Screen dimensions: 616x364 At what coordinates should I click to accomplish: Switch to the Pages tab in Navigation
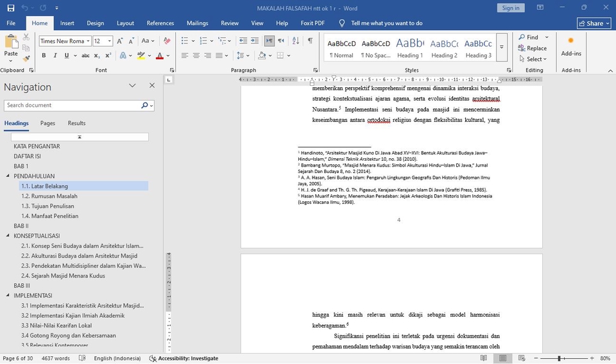(47, 123)
